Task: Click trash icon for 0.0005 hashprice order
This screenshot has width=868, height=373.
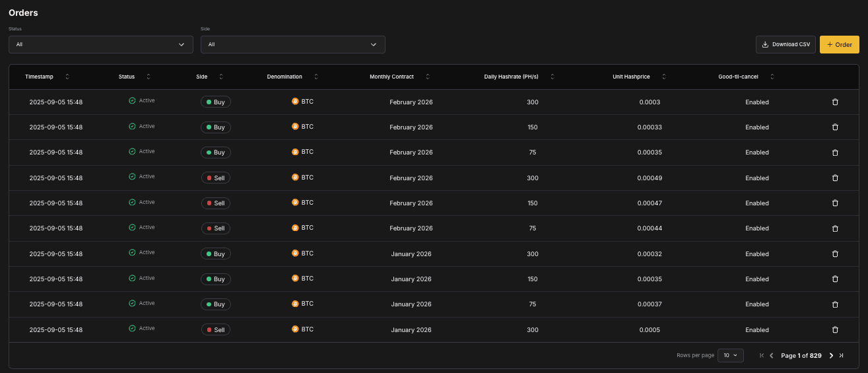Action: [x=834, y=329]
